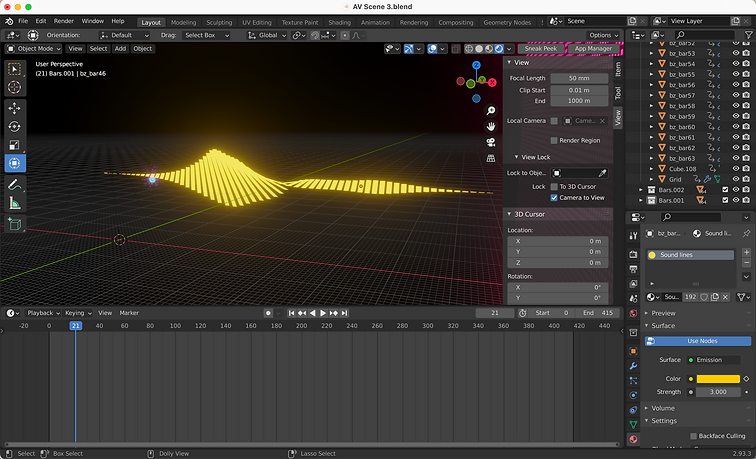Image resolution: width=756 pixels, height=459 pixels.
Task: Click the zoom magnifier viewport icon
Action: coord(491,111)
